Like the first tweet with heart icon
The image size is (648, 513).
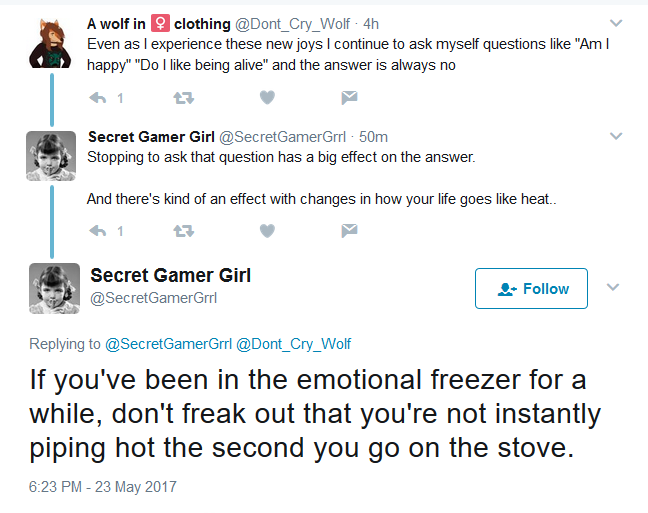[x=267, y=98]
